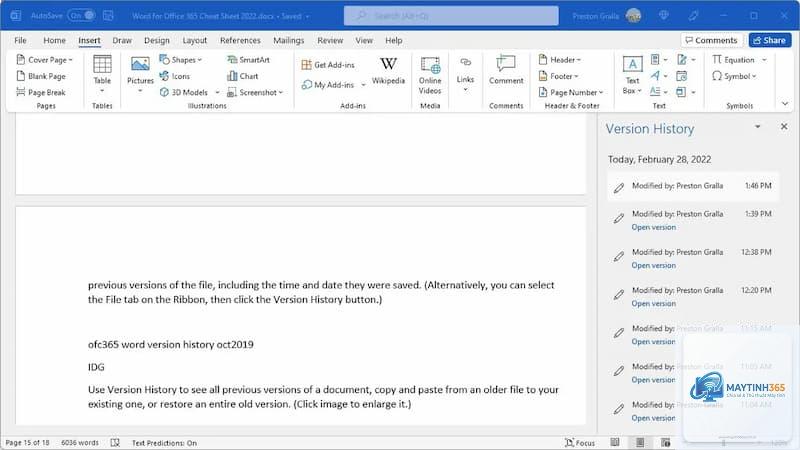Screen dimensions: 800x450
Task: Open version saved at 1:39 PM
Action: [654, 227]
